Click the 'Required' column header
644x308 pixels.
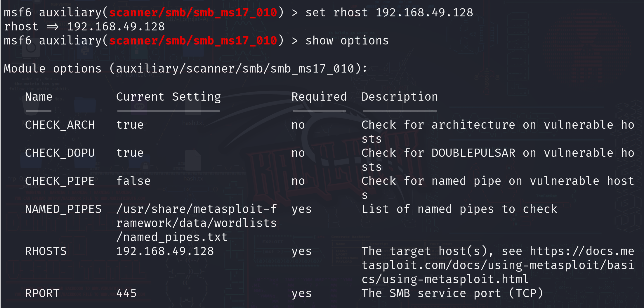[x=319, y=97]
